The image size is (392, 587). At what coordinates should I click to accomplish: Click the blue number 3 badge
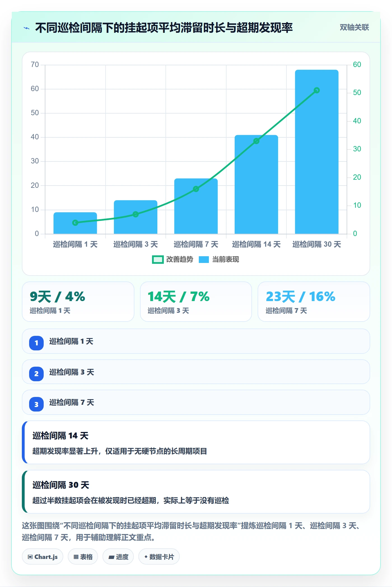tap(36, 404)
